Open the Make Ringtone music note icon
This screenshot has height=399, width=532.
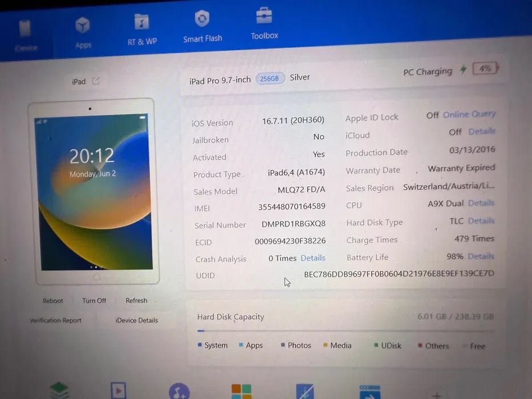pyautogui.click(x=179, y=391)
